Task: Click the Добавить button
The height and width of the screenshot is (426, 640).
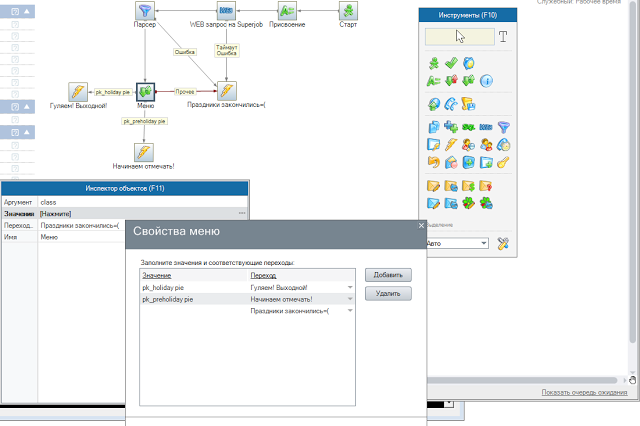Action: tap(387, 275)
